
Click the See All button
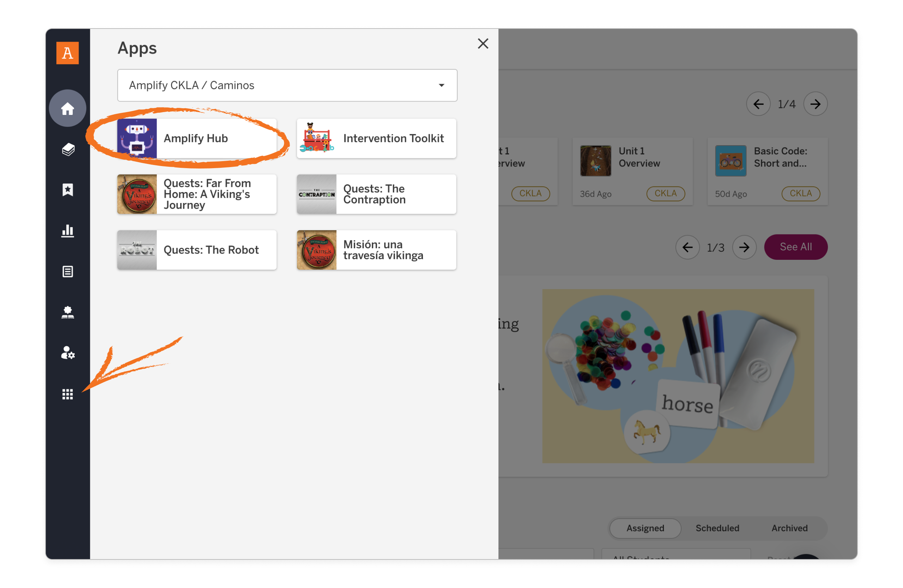point(796,246)
